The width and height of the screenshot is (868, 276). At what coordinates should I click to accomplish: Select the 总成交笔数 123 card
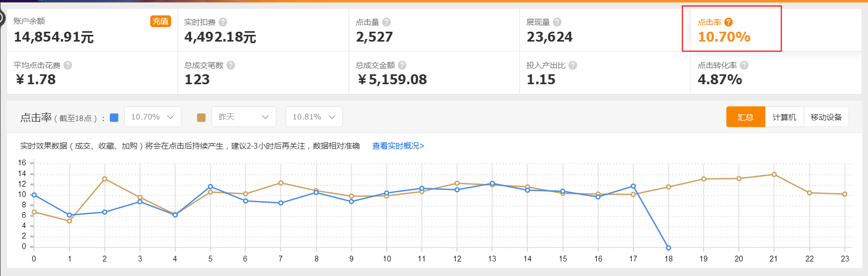point(263,73)
